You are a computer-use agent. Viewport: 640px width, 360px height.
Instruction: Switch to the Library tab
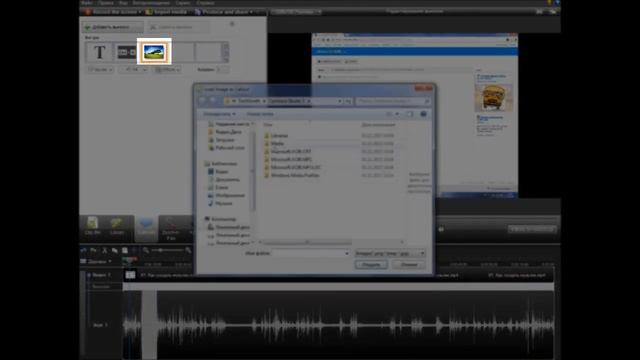tap(117, 227)
